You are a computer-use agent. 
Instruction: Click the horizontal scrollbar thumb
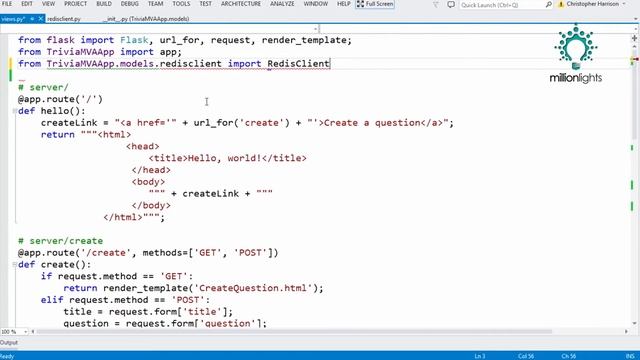294,332
